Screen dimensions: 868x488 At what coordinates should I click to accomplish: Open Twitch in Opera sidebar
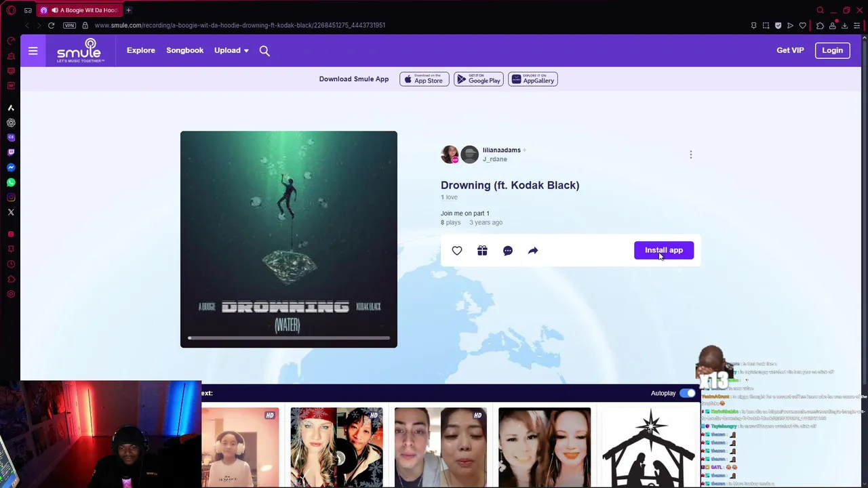(x=11, y=152)
